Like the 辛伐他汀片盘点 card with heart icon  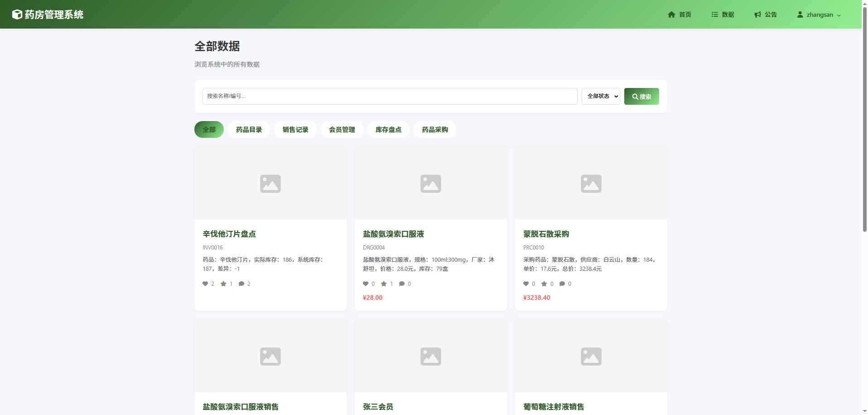pyautogui.click(x=205, y=284)
